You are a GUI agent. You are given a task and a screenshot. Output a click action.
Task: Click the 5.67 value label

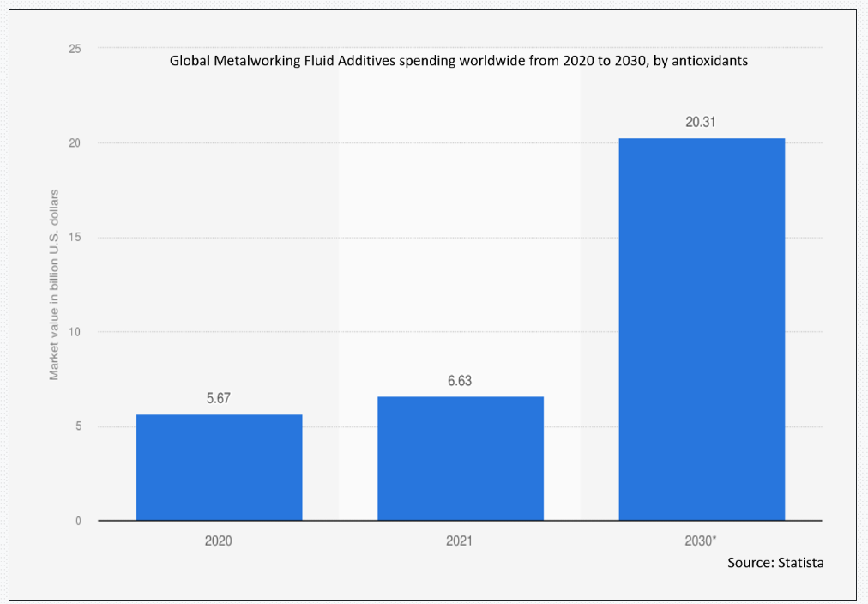click(219, 399)
